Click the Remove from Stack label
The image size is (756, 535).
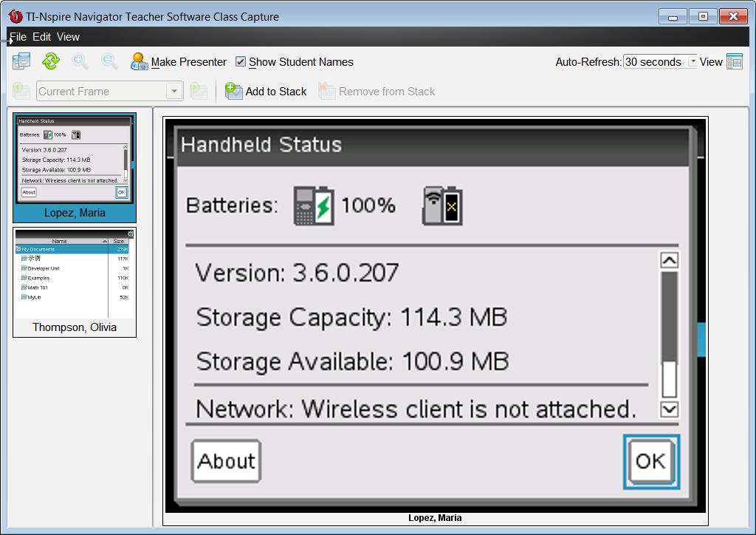tap(387, 91)
